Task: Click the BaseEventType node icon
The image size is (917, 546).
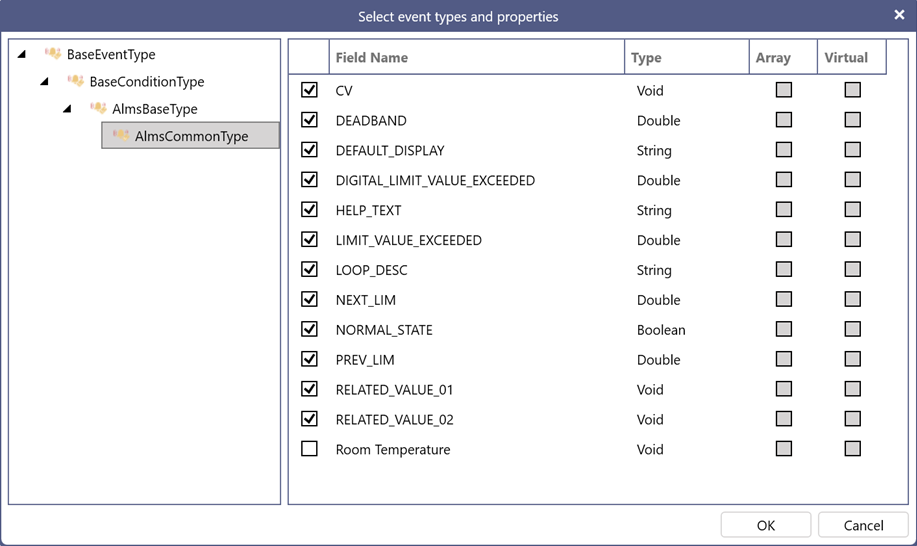Action: [x=53, y=54]
